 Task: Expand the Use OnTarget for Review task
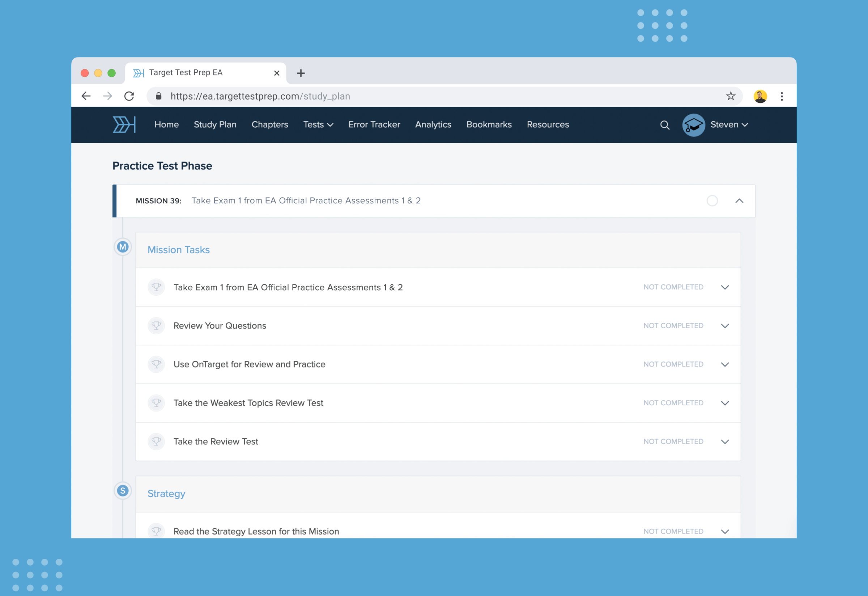724,364
